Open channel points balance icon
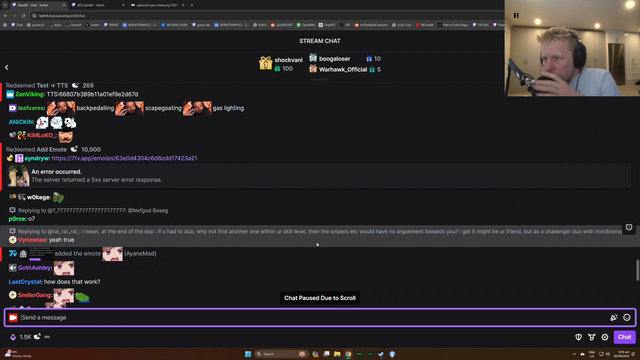This screenshot has height=360, width=640. click(x=37, y=337)
